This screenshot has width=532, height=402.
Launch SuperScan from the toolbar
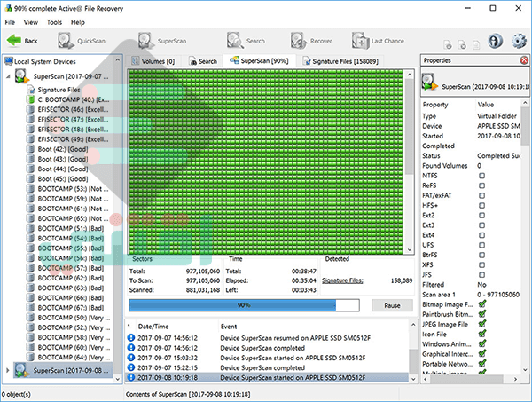pos(162,41)
